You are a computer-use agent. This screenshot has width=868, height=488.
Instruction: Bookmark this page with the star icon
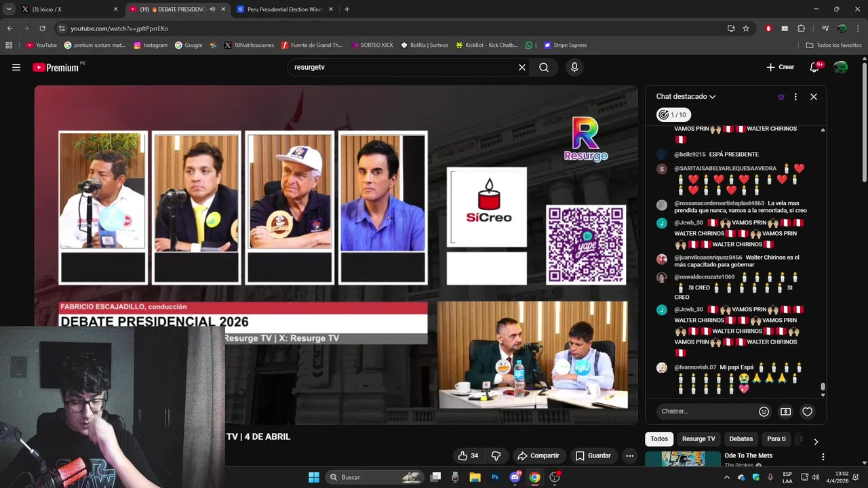pyautogui.click(x=746, y=28)
